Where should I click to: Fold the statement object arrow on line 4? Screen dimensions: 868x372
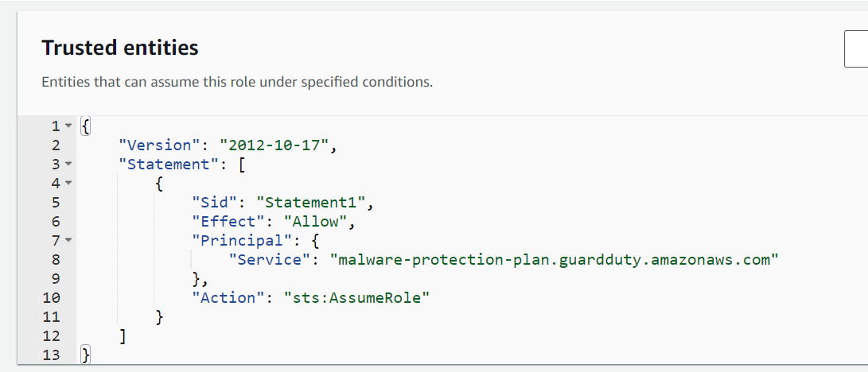click(68, 183)
